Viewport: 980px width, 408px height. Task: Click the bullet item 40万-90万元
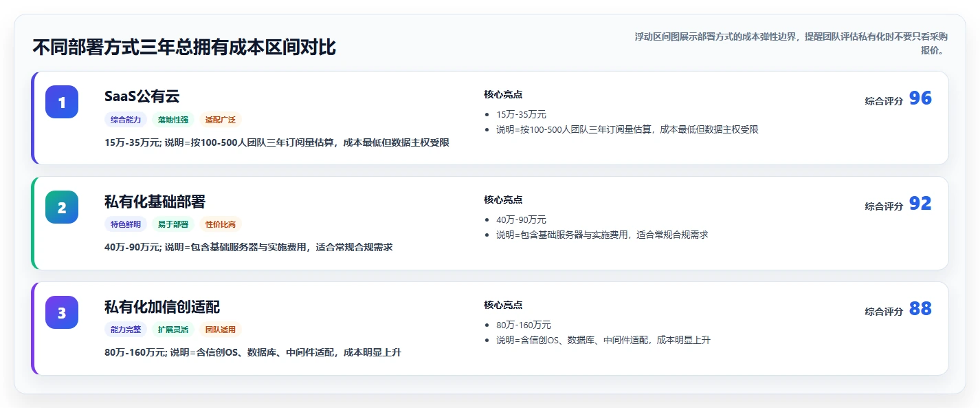(521, 220)
